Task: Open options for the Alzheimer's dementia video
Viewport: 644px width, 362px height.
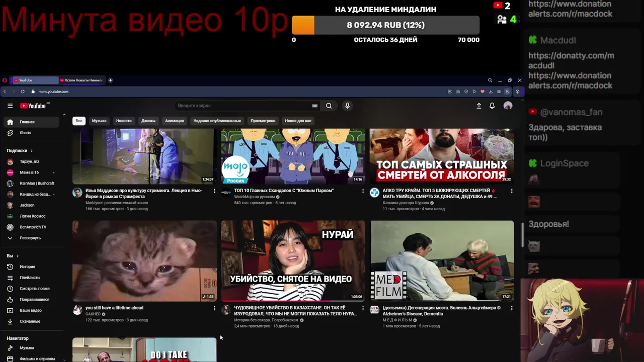Action: [512, 308]
